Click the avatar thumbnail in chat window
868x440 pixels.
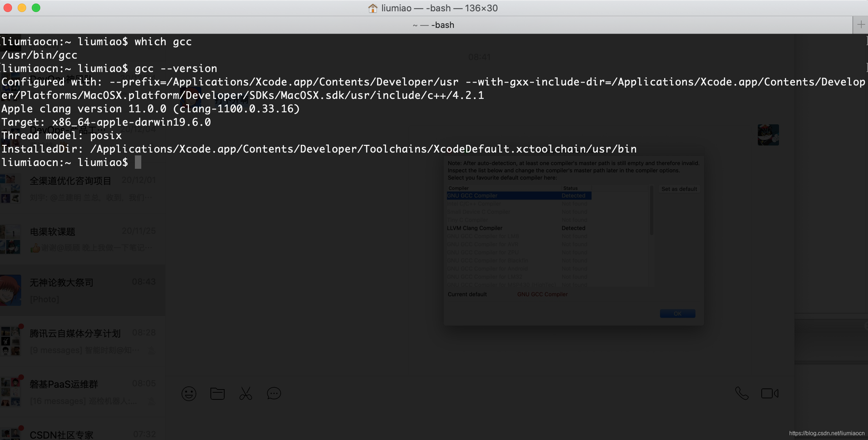[768, 135]
